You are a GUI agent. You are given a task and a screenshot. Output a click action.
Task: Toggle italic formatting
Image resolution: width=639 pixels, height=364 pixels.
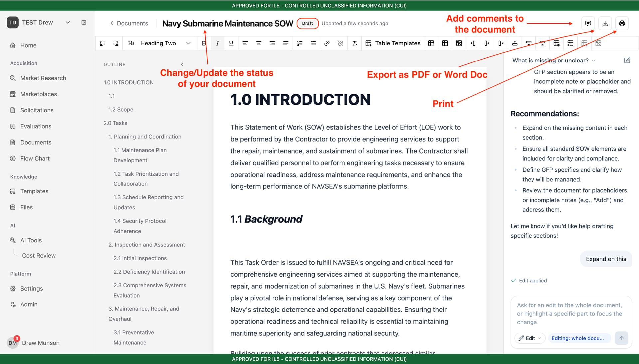(x=217, y=43)
